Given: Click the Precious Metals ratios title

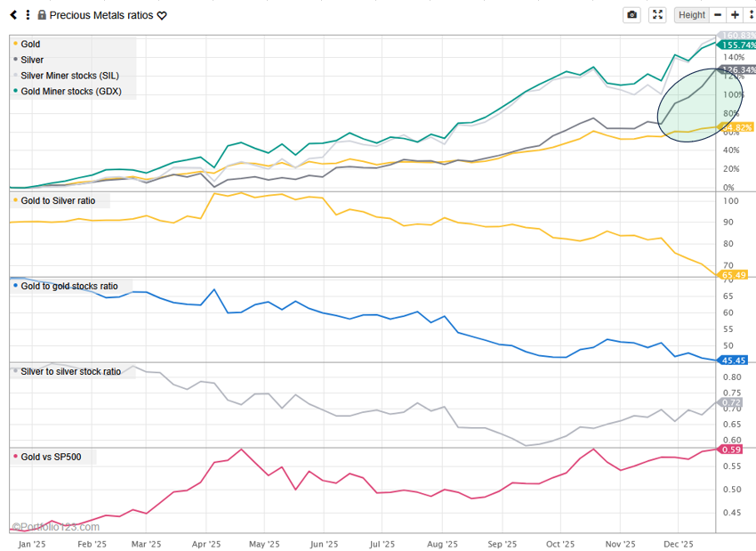Looking at the screenshot, I should point(101,15).
